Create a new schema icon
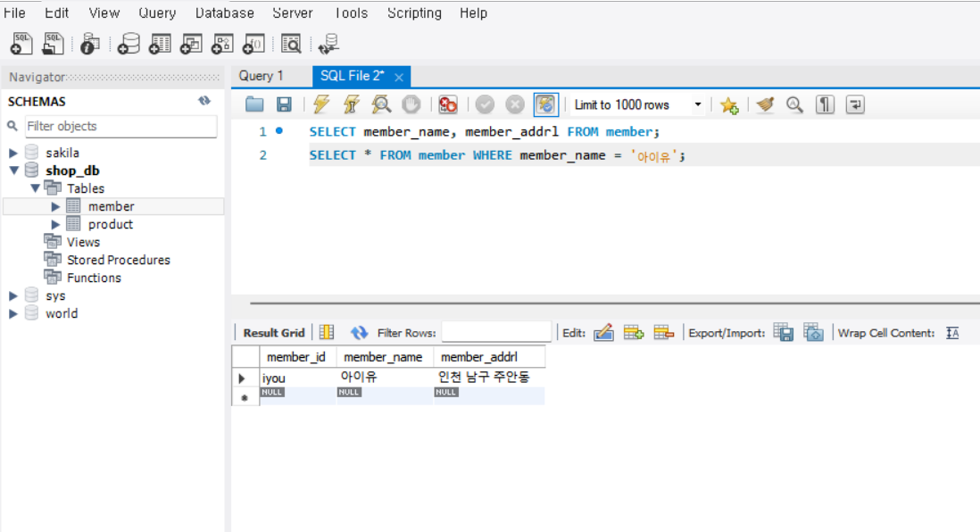 point(129,44)
